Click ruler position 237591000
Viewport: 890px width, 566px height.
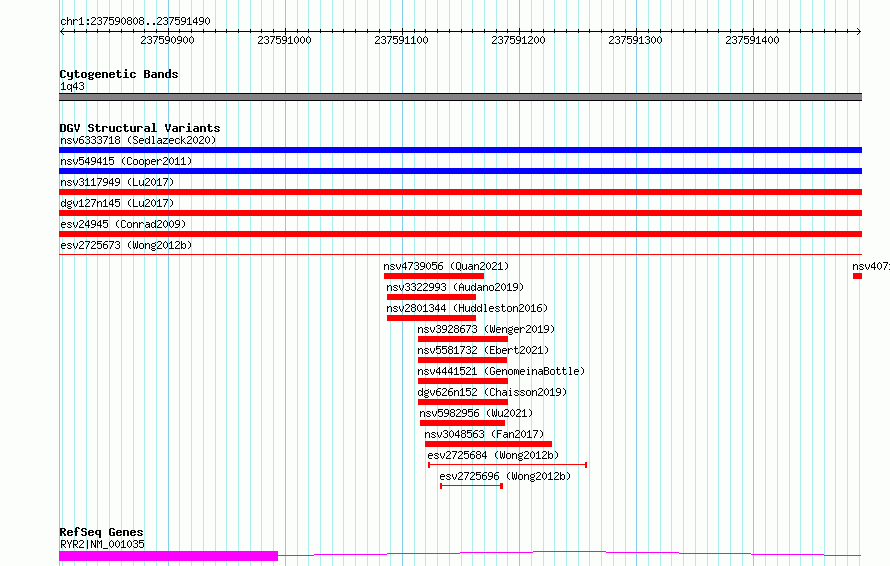[x=284, y=40]
